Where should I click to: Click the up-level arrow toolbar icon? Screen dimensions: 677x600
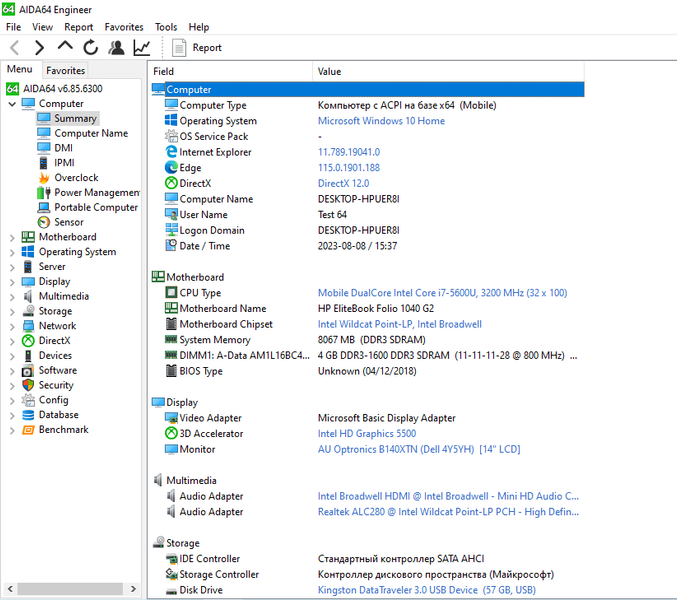(65, 46)
